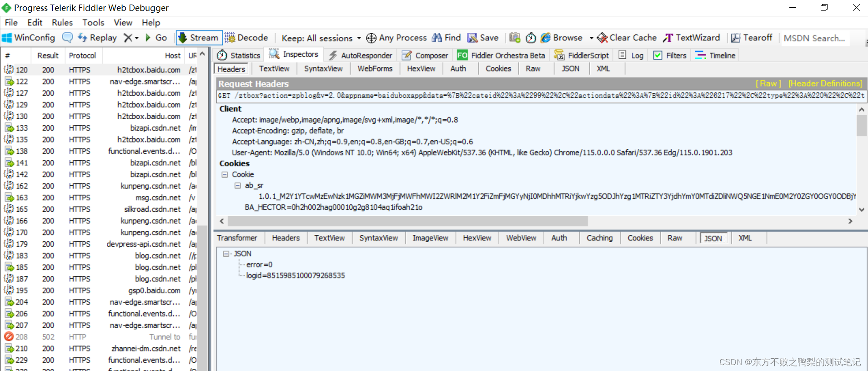The width and height of the screenshot is (868, 371).
Task: Open the Fiddler Orchestra Beta tab
Action: tap(501, 55)
